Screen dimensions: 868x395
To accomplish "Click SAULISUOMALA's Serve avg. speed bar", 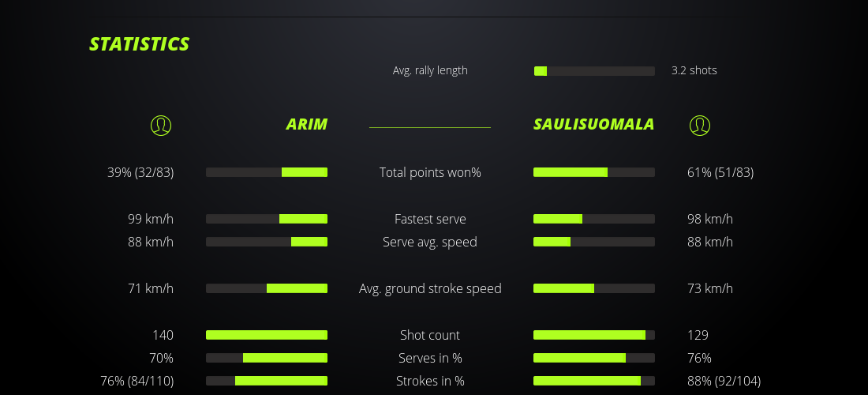I will [x=594, y=242].
